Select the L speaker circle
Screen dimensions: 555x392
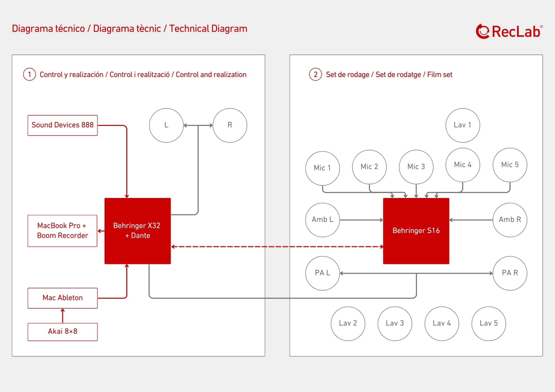[x=166, y=125]
